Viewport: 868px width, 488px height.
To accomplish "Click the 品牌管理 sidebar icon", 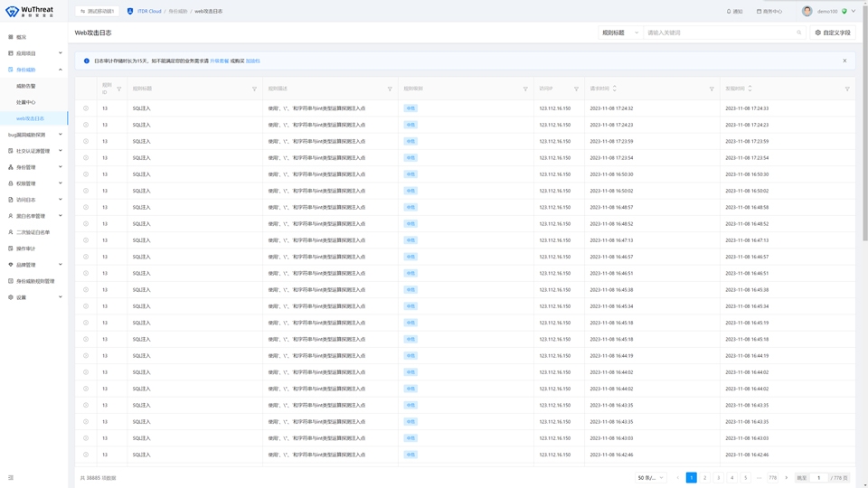I will point(11,265).
